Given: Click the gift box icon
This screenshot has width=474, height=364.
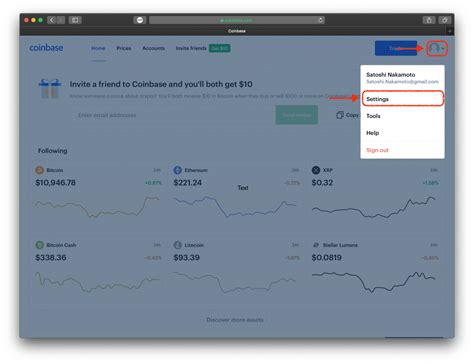Looking at the screenshot, I should [50, 89].
